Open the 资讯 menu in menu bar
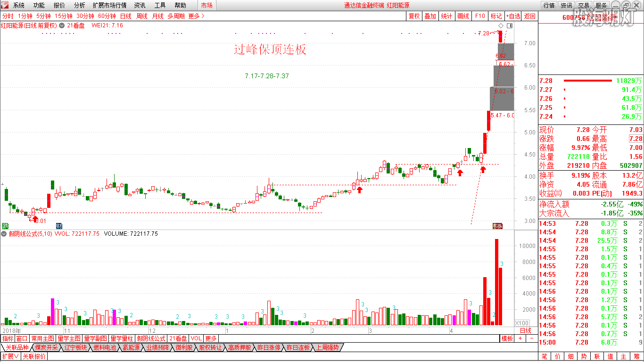Image resolution: width=644 pixels, height=362 pixels. (x=140, y=5)
